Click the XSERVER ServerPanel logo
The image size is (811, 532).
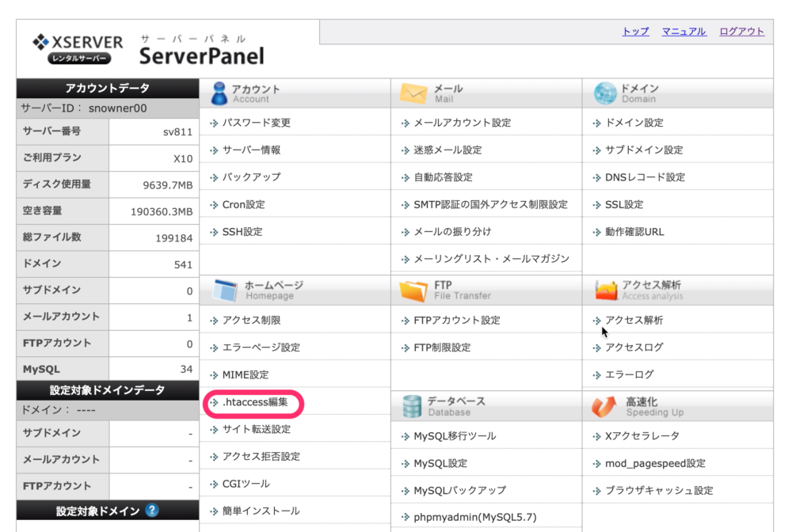coord(148,49)
